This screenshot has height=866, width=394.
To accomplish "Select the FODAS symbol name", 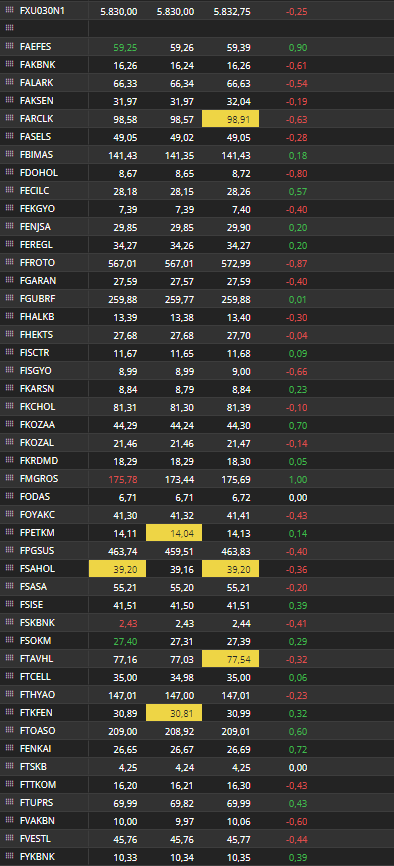I will tap(34, 497).
